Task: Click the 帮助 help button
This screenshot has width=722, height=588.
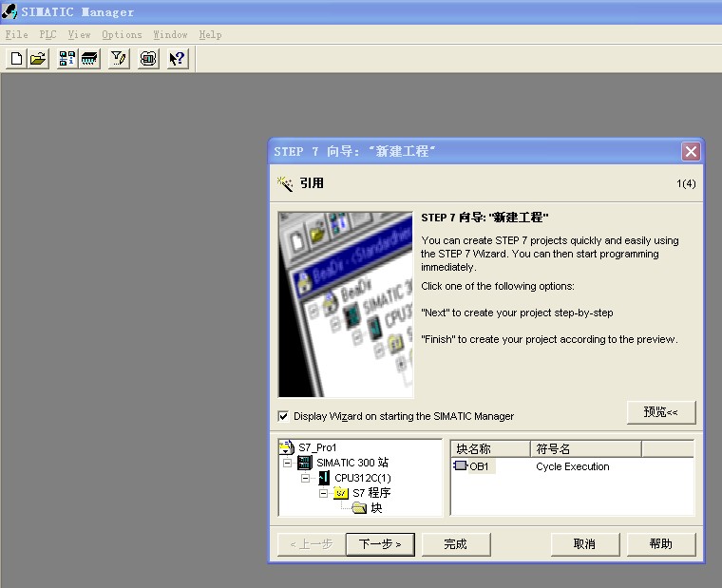Action: coord(661,544)
